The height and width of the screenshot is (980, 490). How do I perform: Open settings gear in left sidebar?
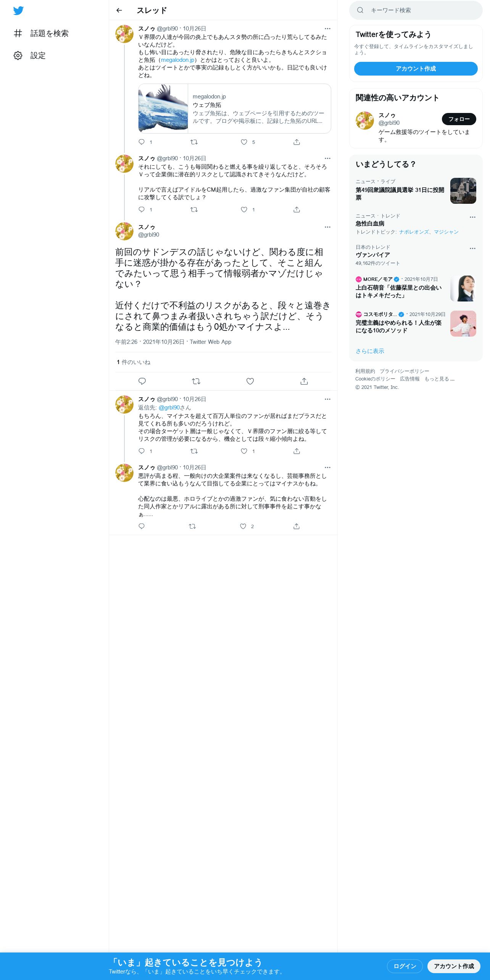click(x=18, y=55)
